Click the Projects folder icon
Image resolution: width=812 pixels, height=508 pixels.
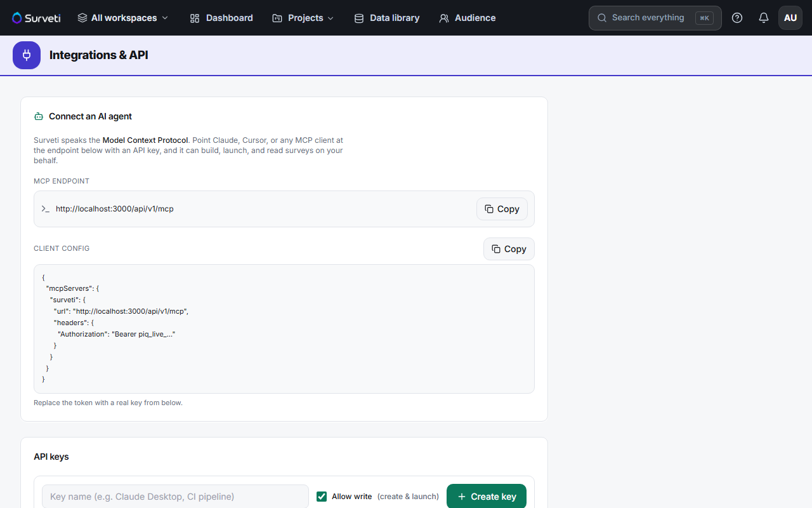[277, 18]
